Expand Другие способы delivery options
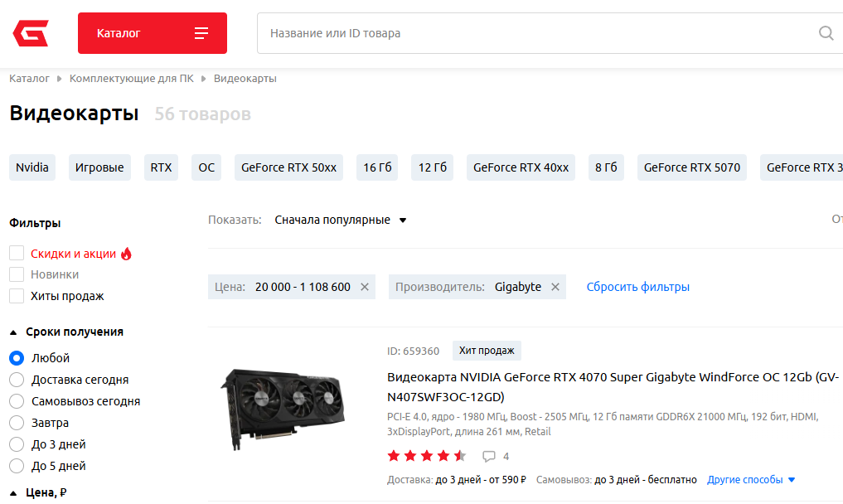843x504 pixels. tap(751, 480)
